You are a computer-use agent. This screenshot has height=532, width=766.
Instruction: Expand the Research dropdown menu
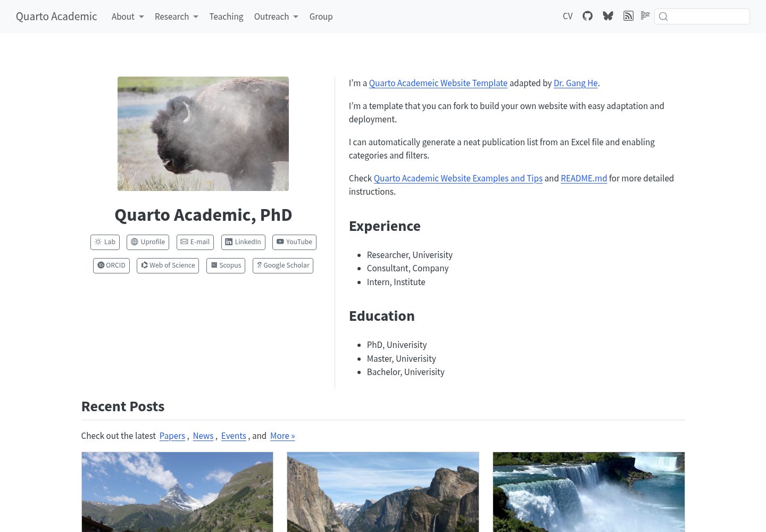point(177,16)
